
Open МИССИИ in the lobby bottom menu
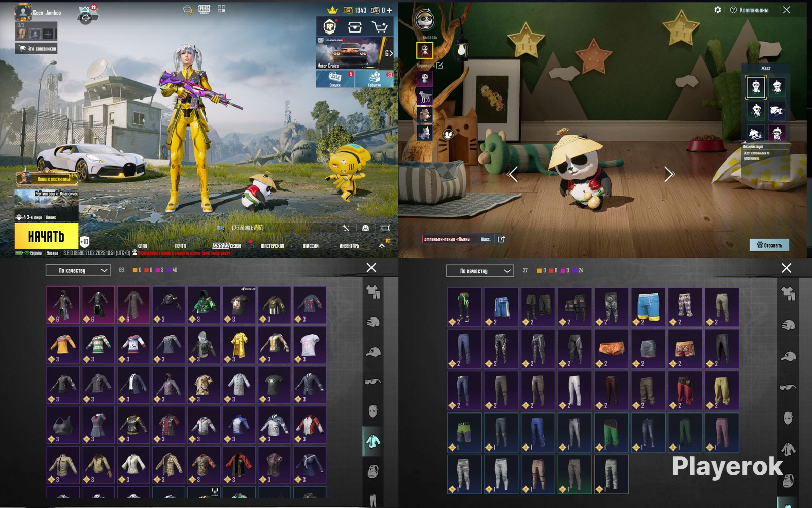click(311, 246)
